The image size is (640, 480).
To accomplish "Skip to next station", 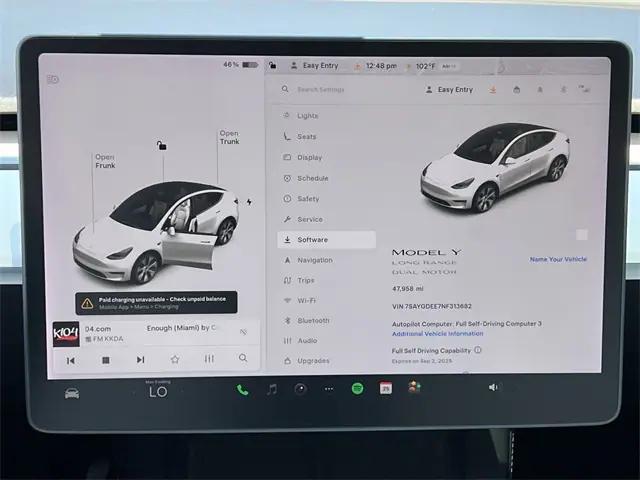I will click(x=140, y=360).
